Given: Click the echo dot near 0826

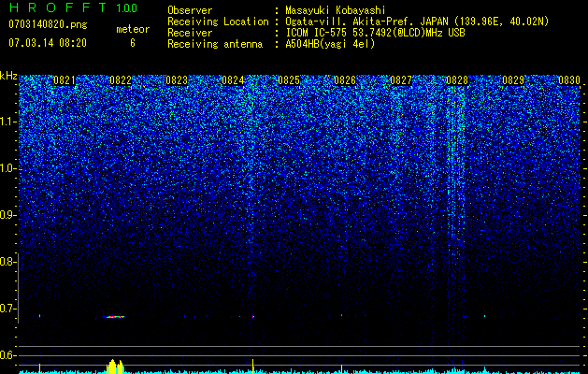Looking at the screenshot, I should point(341,315).
